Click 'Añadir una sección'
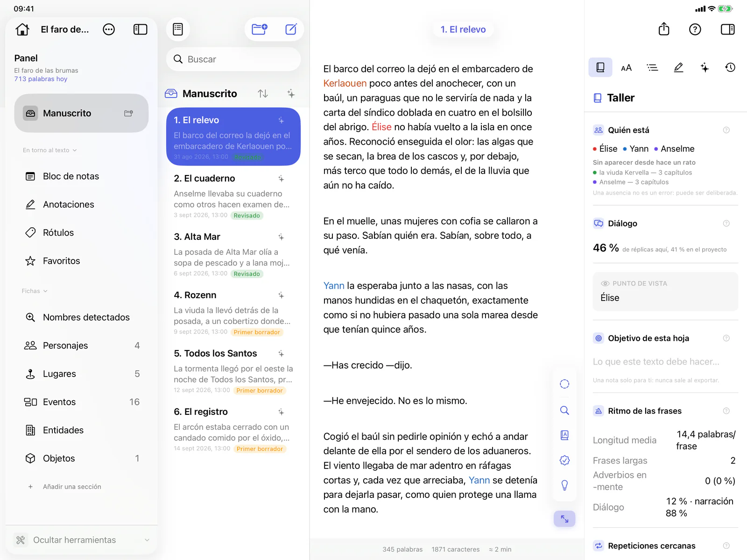Image resolution: width=747 pixels, height=560 pixels. [72, 487]
